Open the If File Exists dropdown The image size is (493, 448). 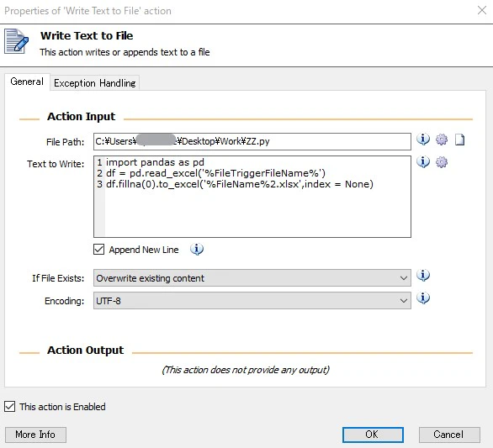coord(252,278)
